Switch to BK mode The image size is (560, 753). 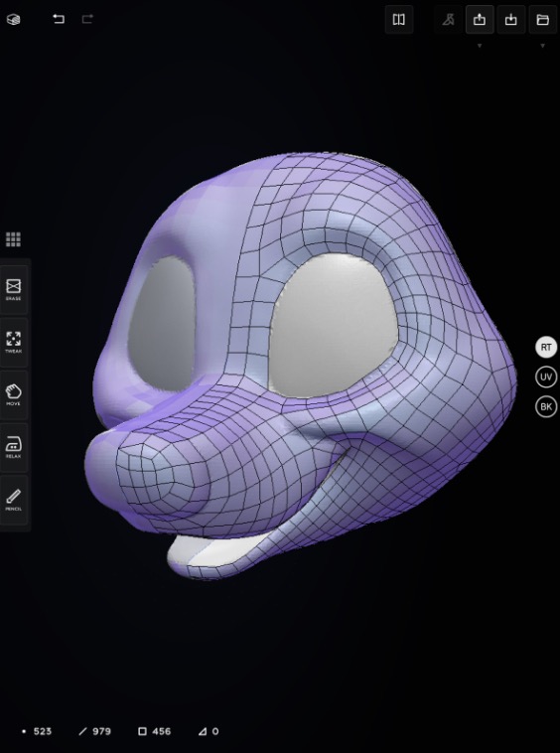tap(546, 406)
